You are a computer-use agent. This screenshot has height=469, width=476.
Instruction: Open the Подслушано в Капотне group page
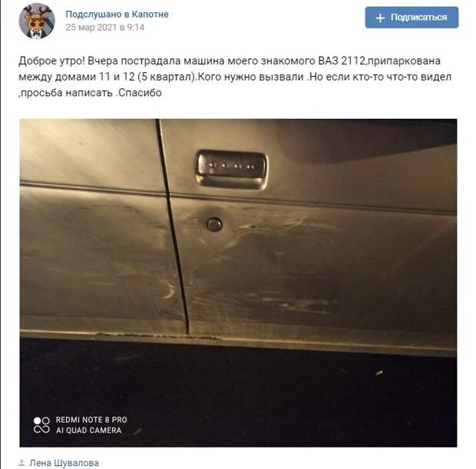coord(117,15)
